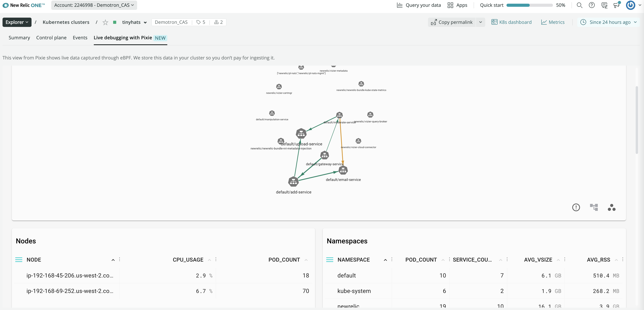644x310 pixels.
Task: Open the Explorer menu
Action: click(17, 22)
